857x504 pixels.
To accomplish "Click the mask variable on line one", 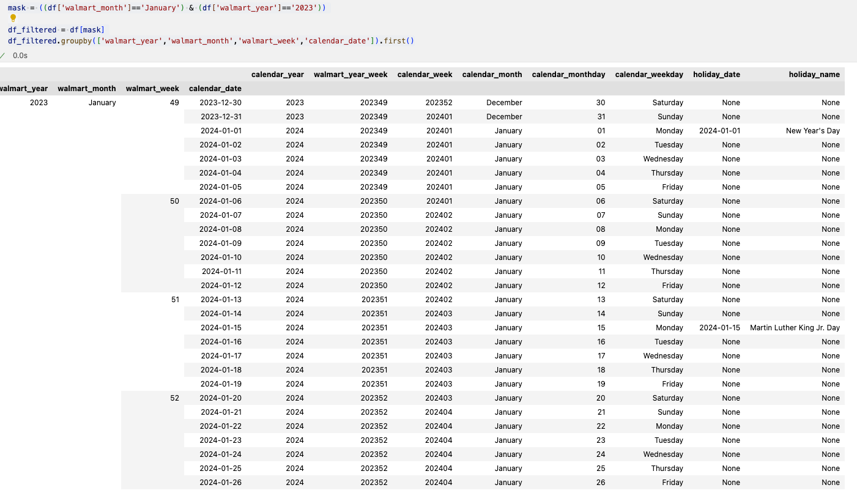I will (17, 8).
